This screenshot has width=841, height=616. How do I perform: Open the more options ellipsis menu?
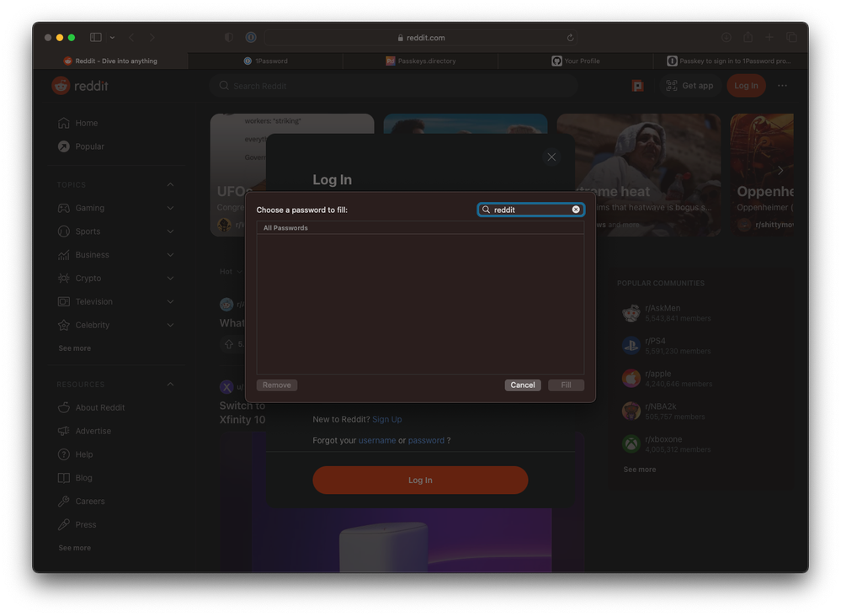[x=782, y=86]
